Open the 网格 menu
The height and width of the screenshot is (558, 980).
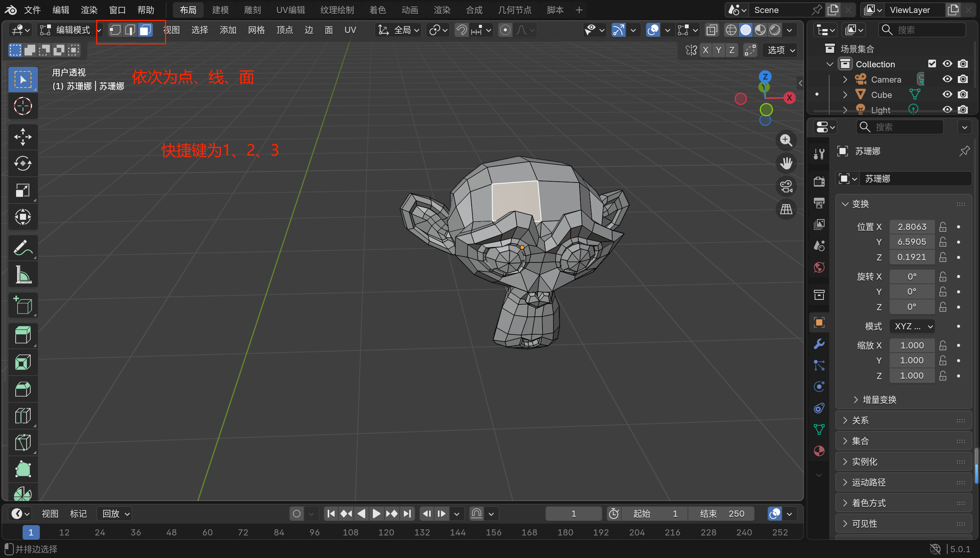[x=256, y=30]
